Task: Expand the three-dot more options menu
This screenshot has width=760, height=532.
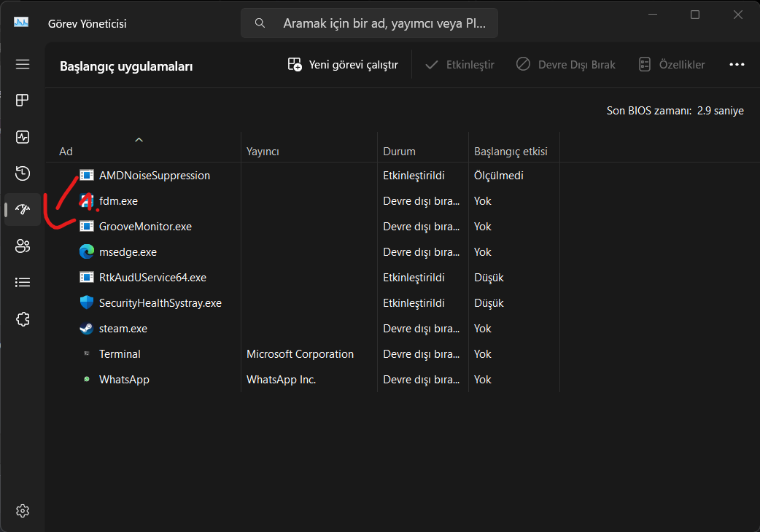Action: click(737, 65)
